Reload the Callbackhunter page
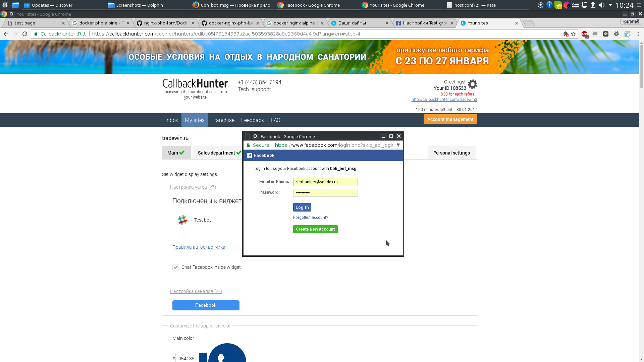This screenshot has height=362, width=644. tap(25, 34)
